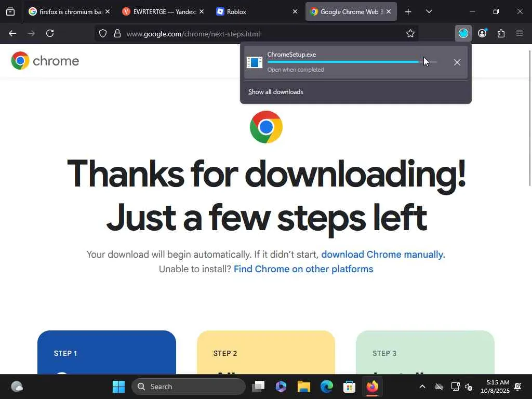The width and height of the screenshot is (532, 399).
Task: Launch Microsoft Edge from taskbar
Action: [x=326, y=387]
